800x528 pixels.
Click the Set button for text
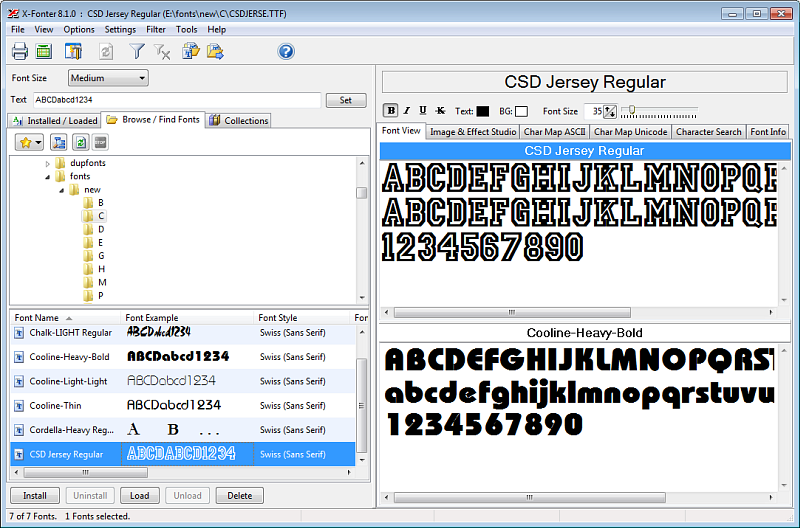[346, 100]
